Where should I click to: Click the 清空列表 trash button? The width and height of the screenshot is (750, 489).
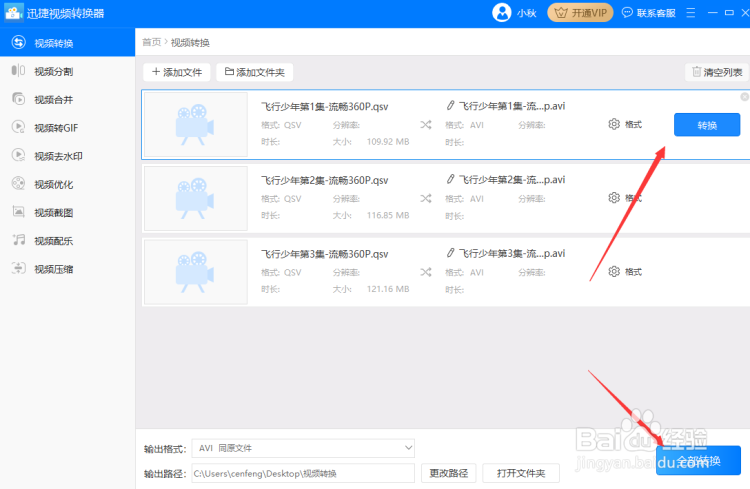(x=717, y=72)
